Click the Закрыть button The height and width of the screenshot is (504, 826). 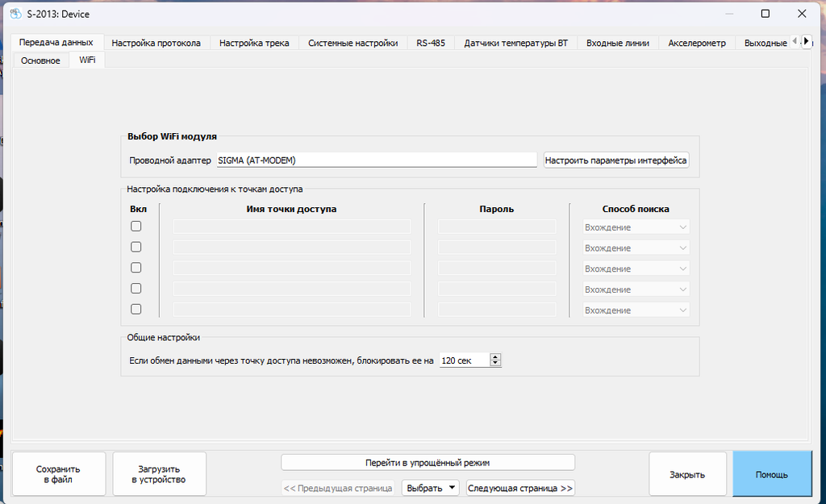[x=687, y=474]
